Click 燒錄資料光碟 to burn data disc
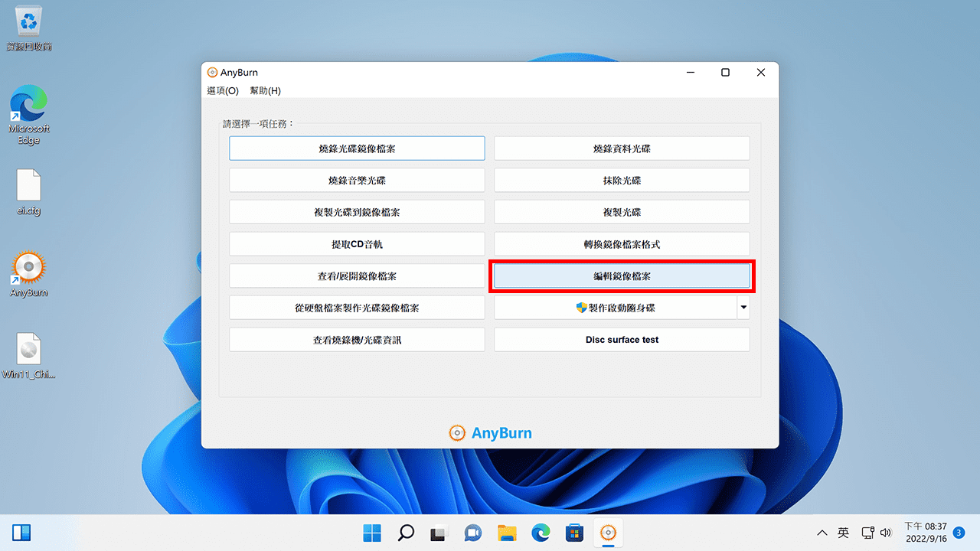The height and width of the screenshot is (551, 980). coord(621,148)
